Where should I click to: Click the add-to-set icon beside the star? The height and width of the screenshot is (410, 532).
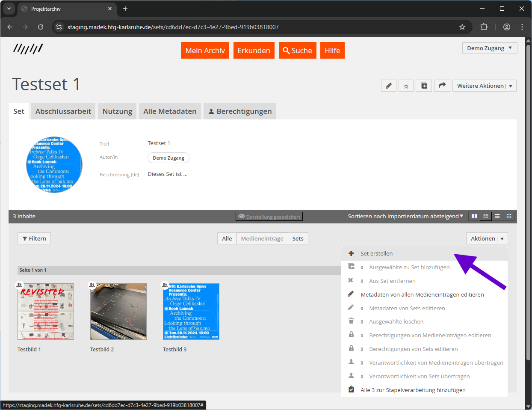(424, 86)
